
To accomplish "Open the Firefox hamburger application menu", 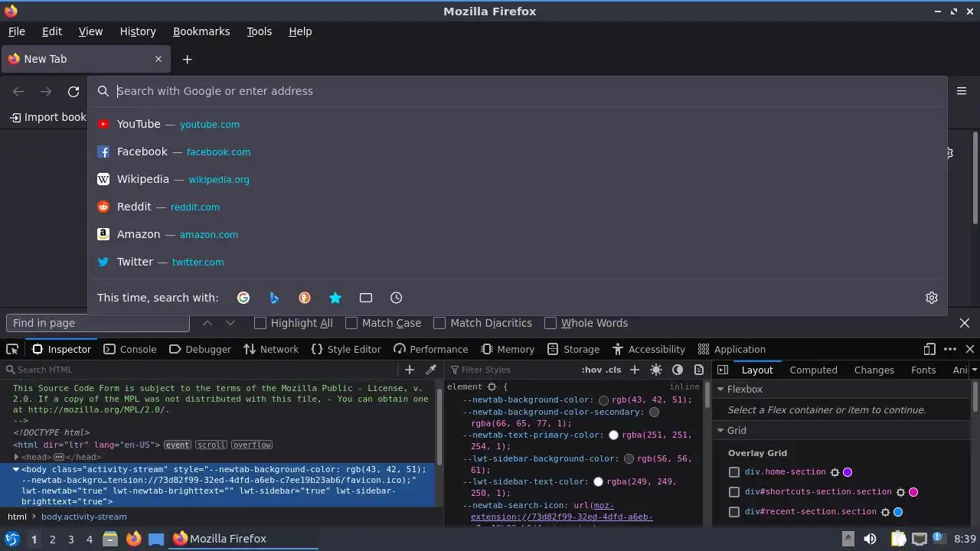I will (962, 91).
